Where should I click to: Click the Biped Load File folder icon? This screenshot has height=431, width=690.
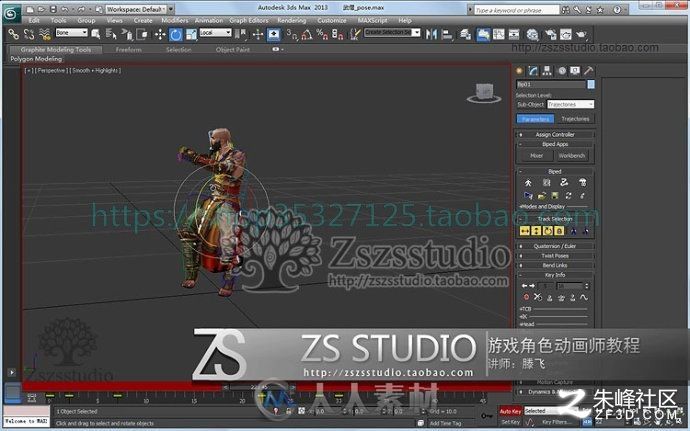pos(542,195)
